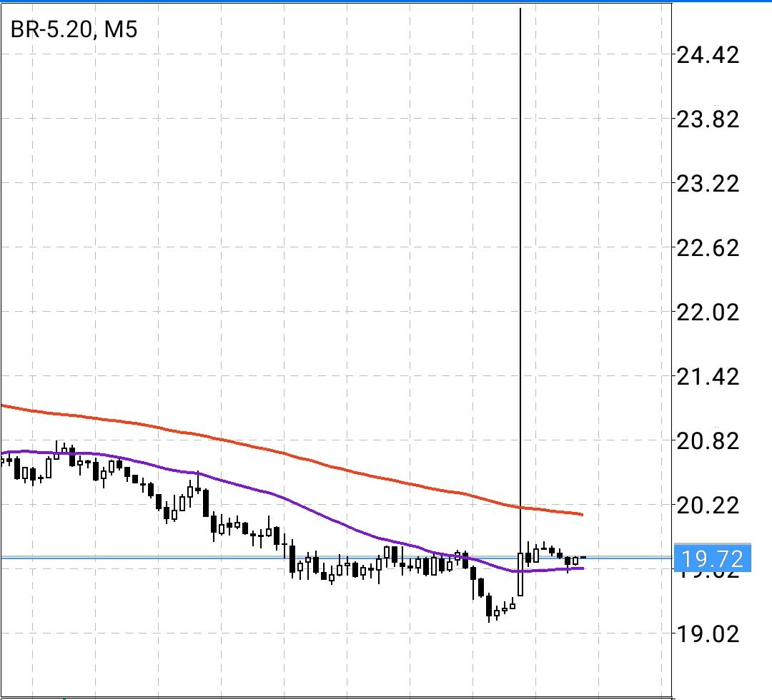Click the 24.42 price axis label

coord(708,54)
